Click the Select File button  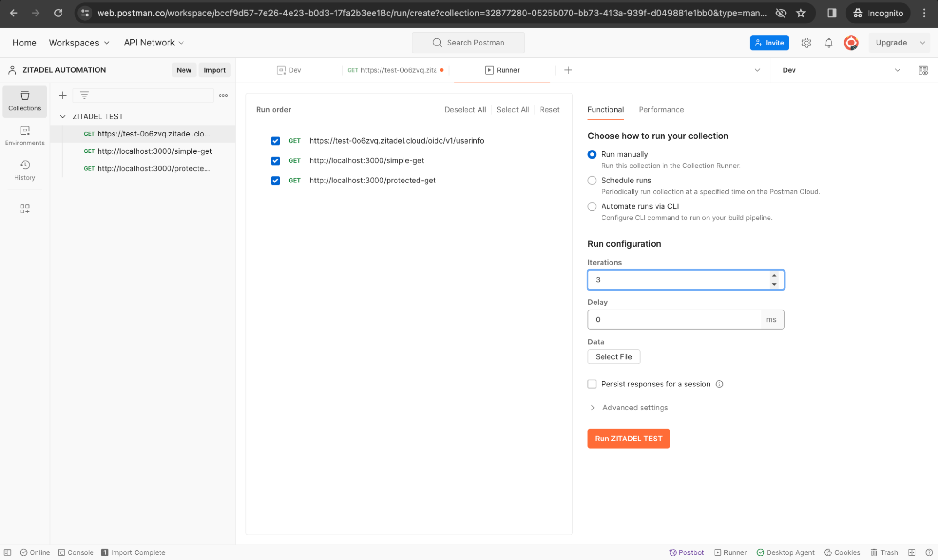coord(613,356)
